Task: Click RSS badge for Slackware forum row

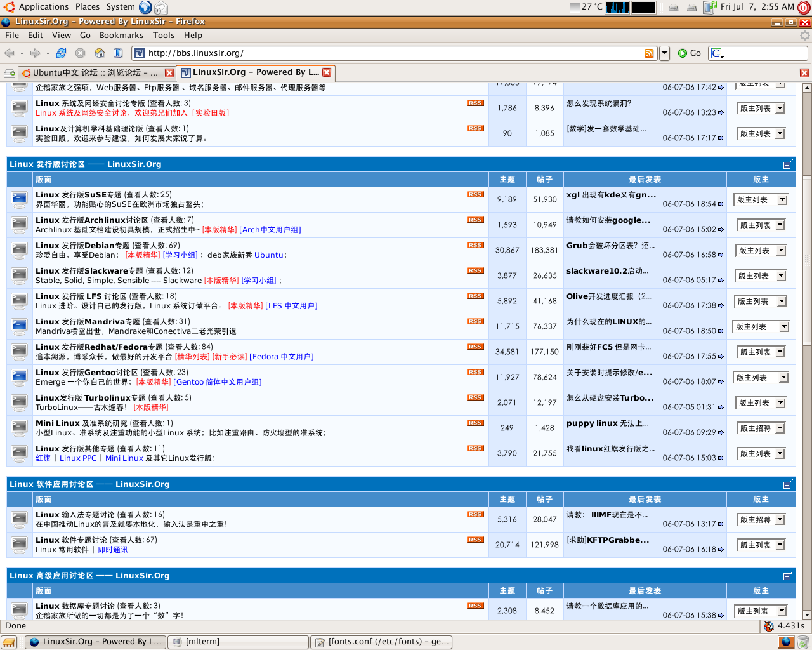Action: (x=475, y=270)
